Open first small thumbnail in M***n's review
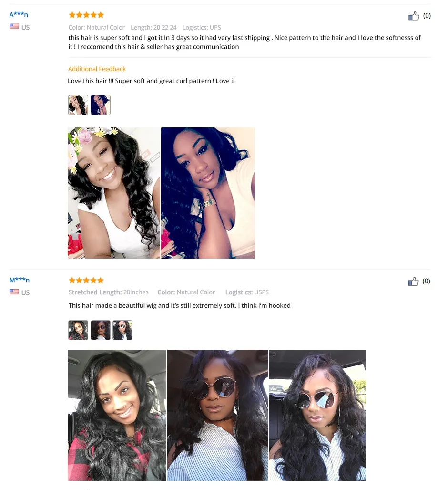 [x=78, y=330]
